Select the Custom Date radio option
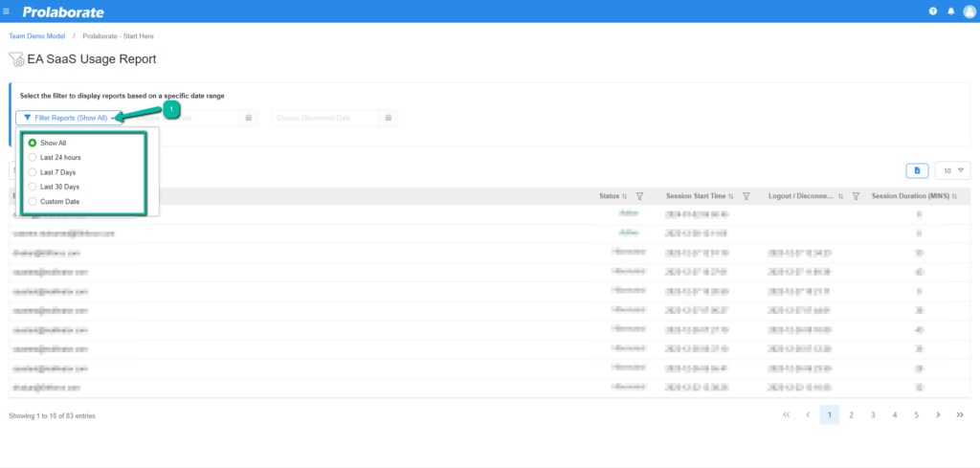980x468 pixels. (x=33, y=202)
